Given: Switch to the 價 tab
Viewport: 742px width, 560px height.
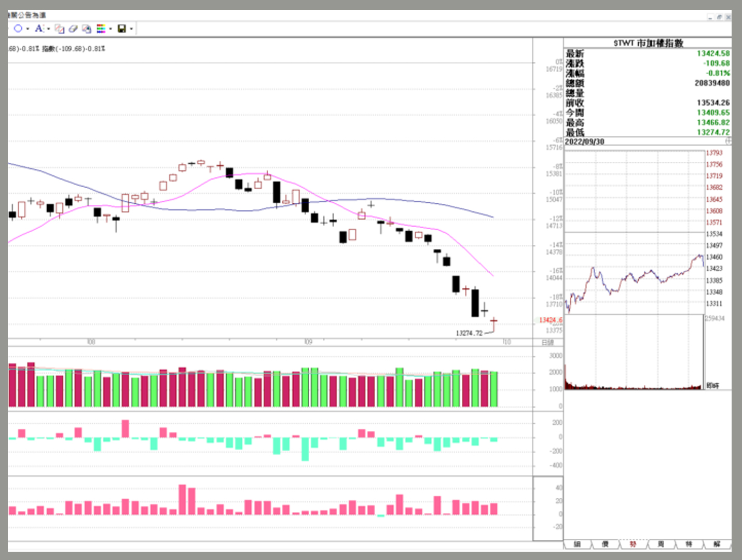Looking at the screenshot, I should coord(605,544).
